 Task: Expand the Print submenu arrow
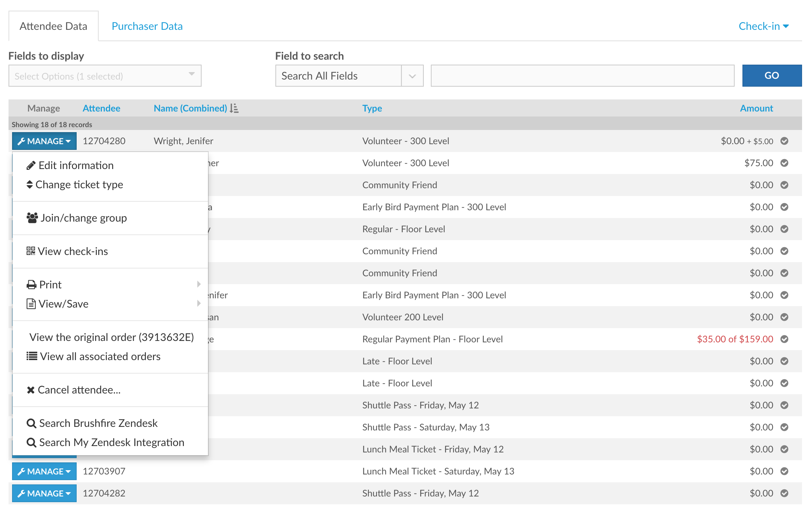pos(199,284)
